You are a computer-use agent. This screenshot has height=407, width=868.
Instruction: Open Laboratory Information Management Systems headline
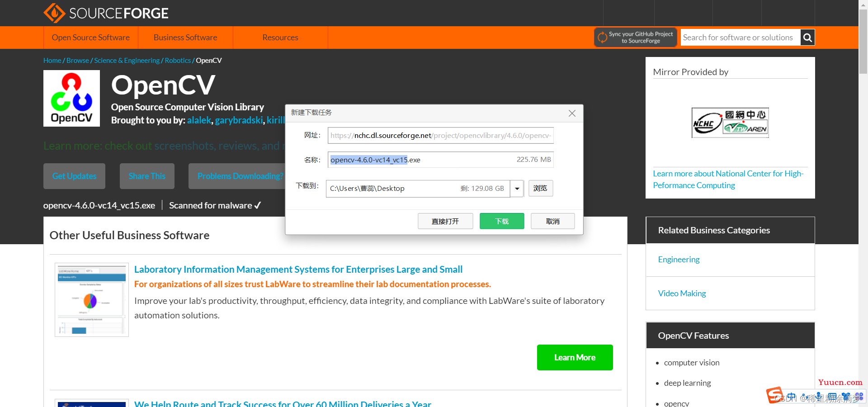[x=298, y=270]
